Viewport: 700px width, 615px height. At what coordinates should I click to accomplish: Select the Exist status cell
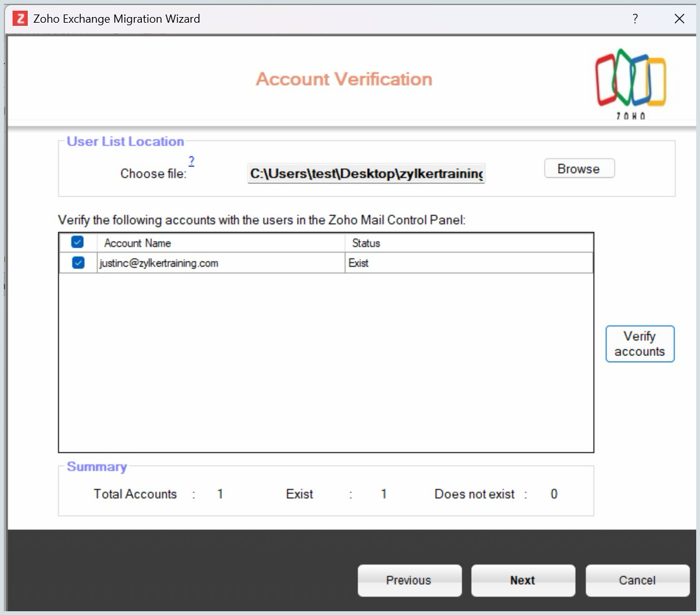(x=469, y=263)
